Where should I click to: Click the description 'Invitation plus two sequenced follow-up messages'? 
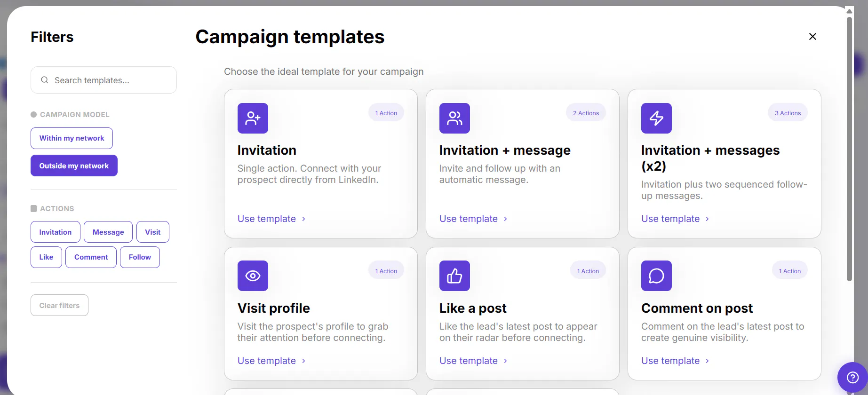point(724,190)
